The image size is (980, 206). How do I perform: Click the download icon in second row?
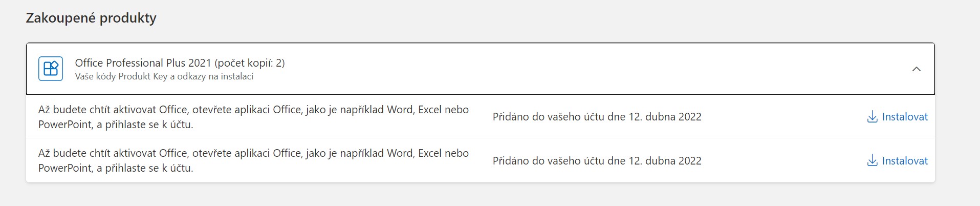[x=872, y=161]
